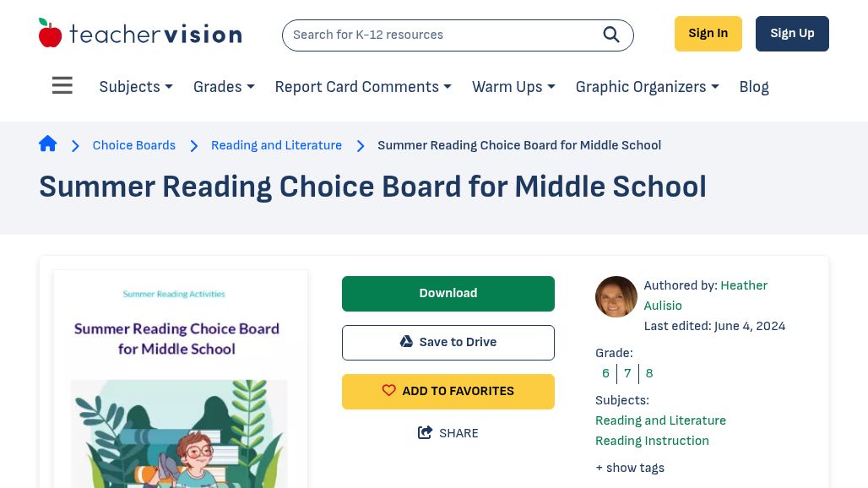Click the TeacherVision apple logo
Screen dimensions: 868x488
(50, 33)
